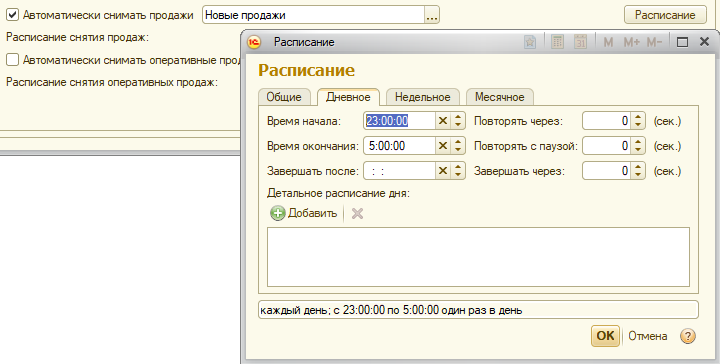Click the M- memory subtract button
720x364 pixels.
click(x=654, y=42)
